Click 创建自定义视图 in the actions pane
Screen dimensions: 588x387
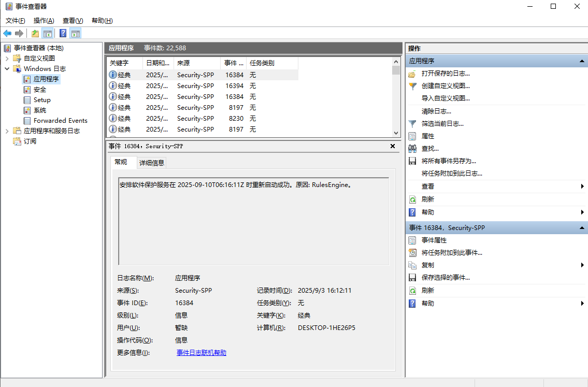(x=445, y=86)
